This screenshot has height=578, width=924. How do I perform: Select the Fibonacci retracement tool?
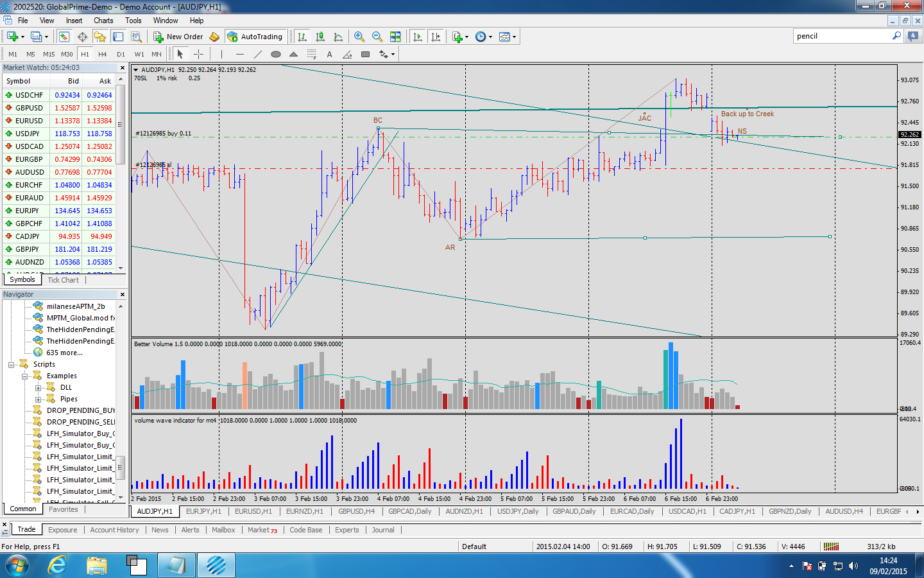(x=311, y=54)
